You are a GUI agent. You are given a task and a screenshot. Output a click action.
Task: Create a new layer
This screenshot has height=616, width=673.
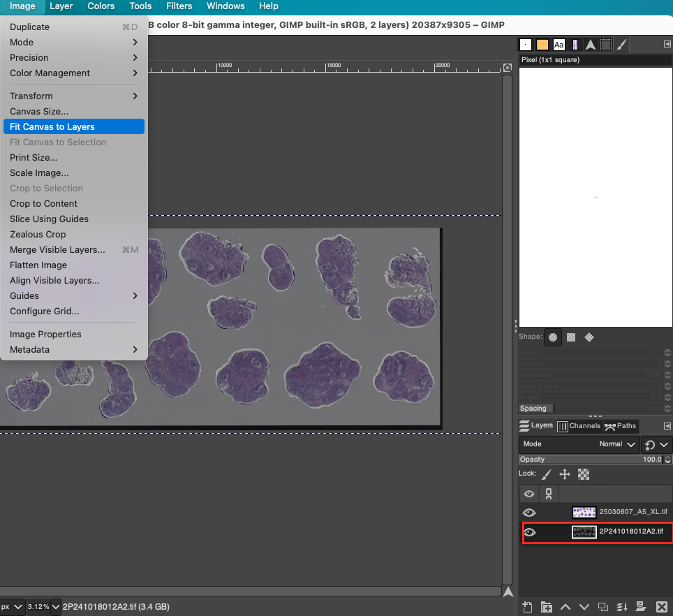pyautogui.click(x=527, y=607)
